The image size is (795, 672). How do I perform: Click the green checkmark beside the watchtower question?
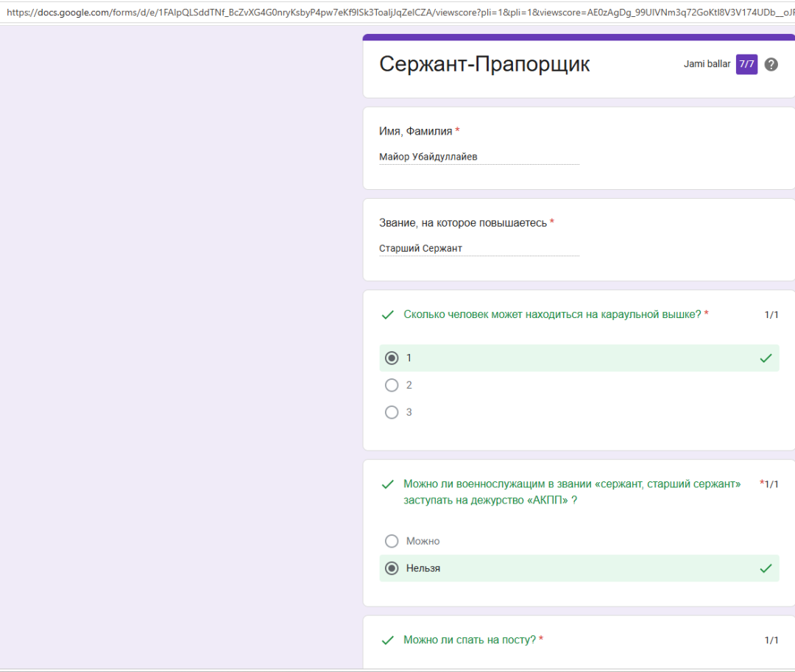point(387,314)
